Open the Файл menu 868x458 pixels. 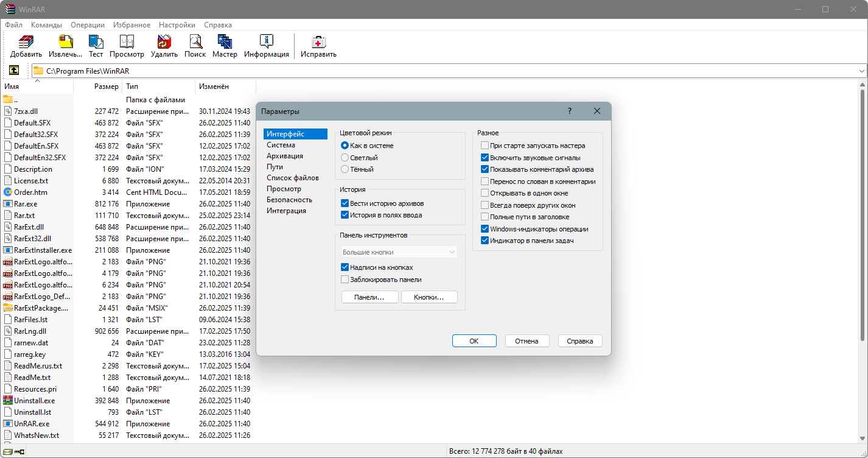pyautogui.click(x=13, y=25)
